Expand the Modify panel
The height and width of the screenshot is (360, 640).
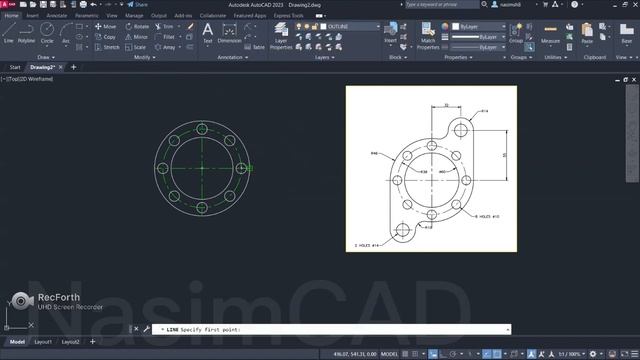click(144, 58)
